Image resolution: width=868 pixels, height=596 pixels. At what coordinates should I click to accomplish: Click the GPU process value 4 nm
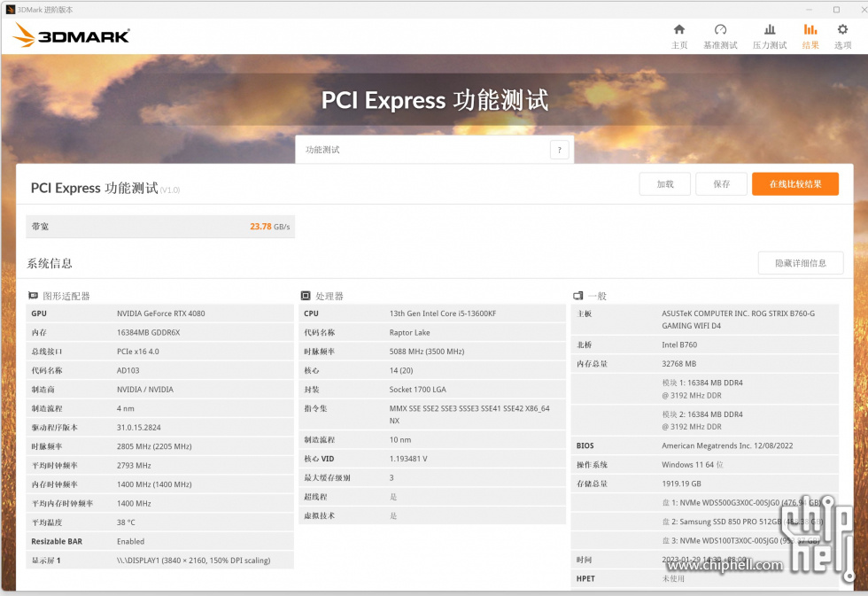click(125, 408)
